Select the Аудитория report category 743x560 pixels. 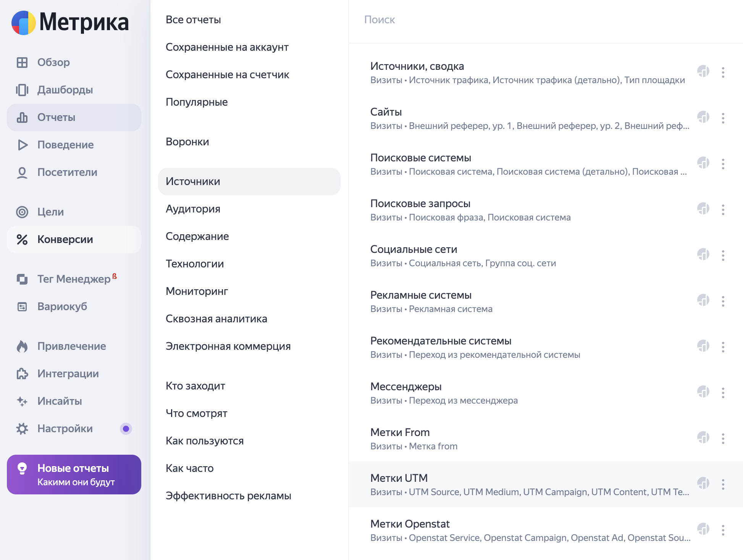pyautogui.click(x=193, y=209)
